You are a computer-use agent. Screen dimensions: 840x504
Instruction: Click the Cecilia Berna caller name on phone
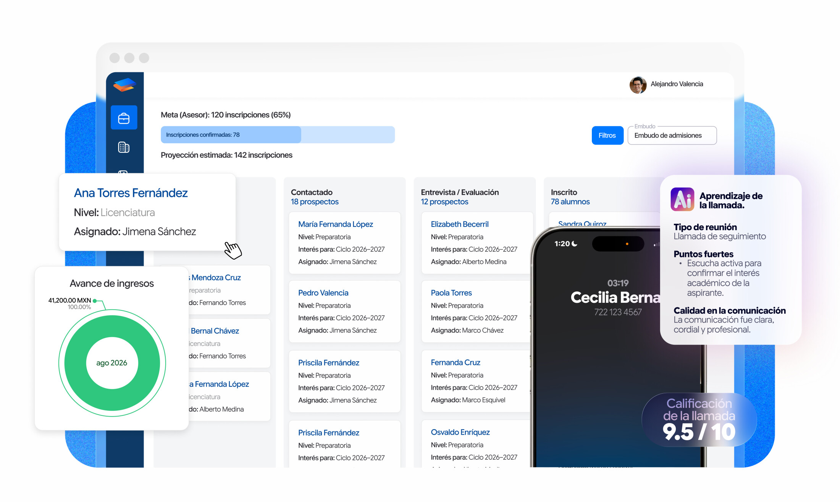[x=615, y=297]
